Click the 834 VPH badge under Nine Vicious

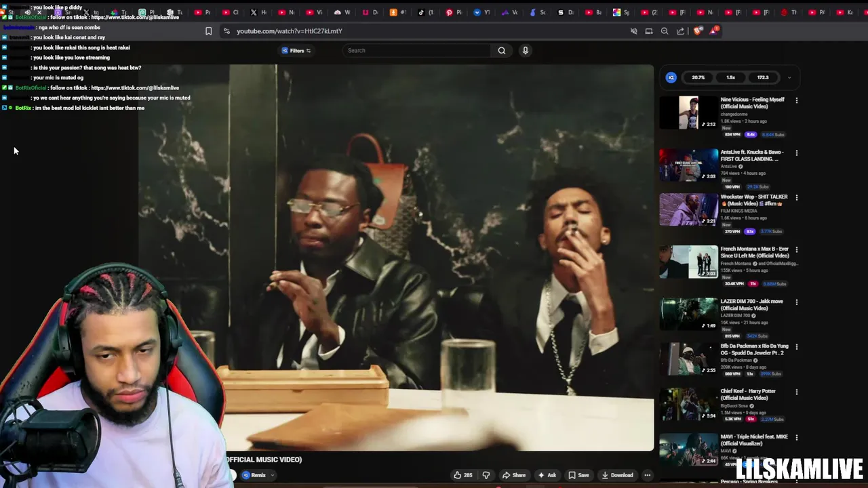(x=732, y=134)
